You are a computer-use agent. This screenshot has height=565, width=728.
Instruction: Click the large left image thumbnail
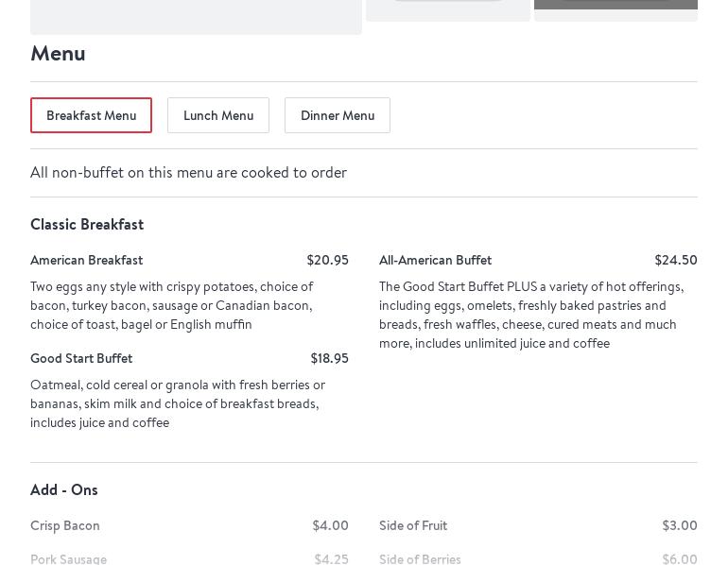click(x=196, y=16)
